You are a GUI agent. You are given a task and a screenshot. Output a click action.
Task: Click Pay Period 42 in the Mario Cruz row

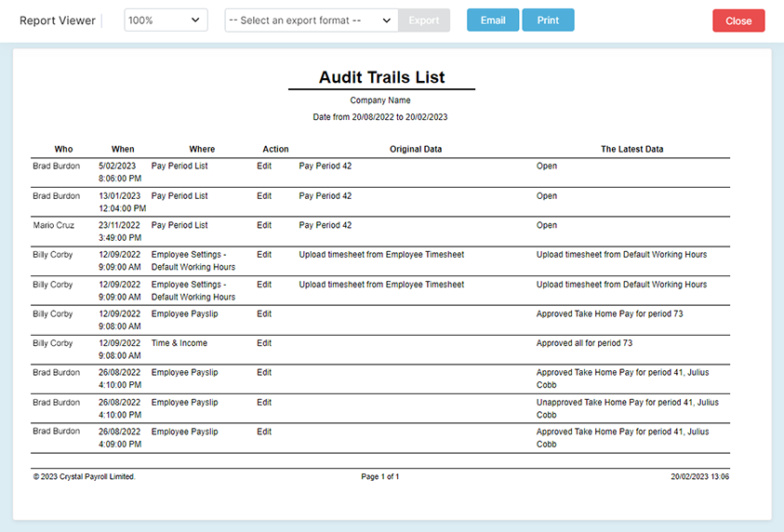click(325, 225)
